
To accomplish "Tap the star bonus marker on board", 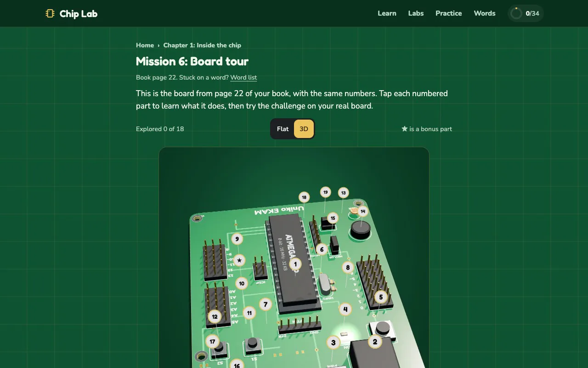I will [x=239, y=260].
